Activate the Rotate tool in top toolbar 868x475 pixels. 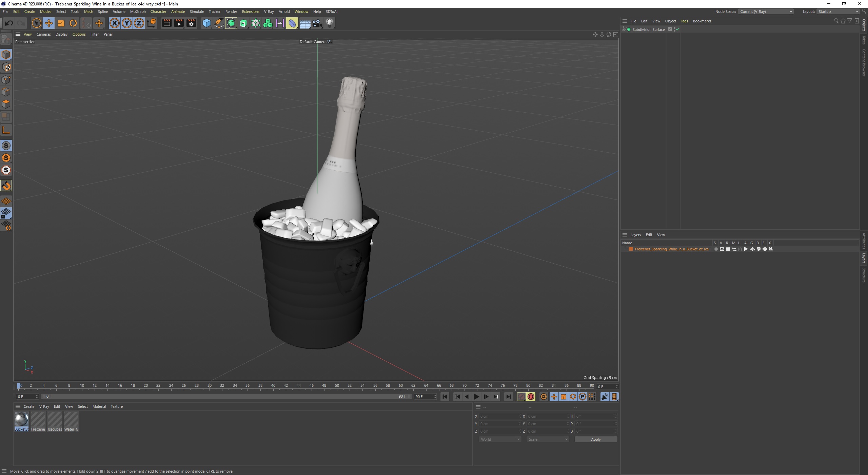[x=73, y=23]
